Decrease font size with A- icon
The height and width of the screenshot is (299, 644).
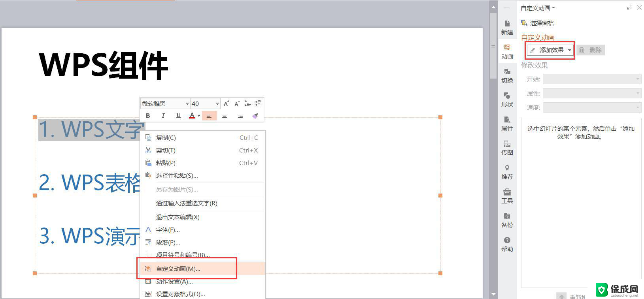[x=237, y=103]
